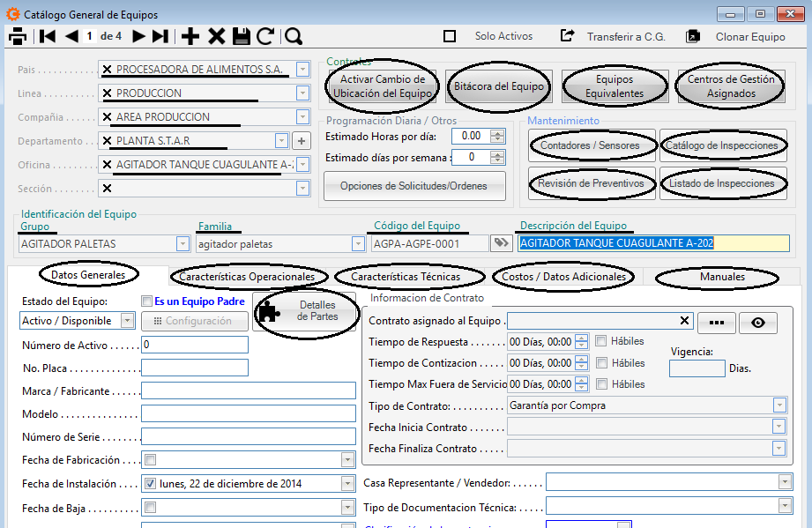Click the Número de Activo field
Image resolution: width=812 pixels, height=528 pixels.
coord(195,345)
